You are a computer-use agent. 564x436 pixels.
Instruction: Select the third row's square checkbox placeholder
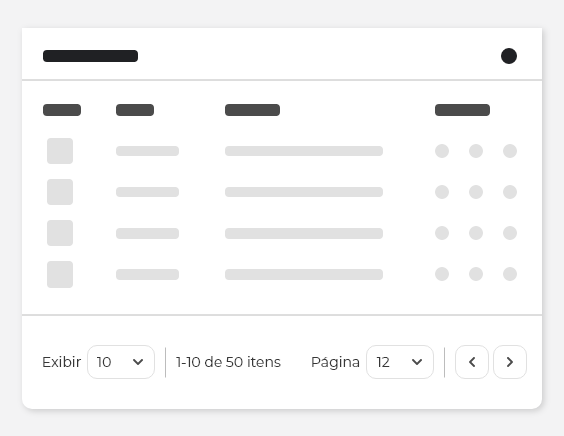point(60,233)
